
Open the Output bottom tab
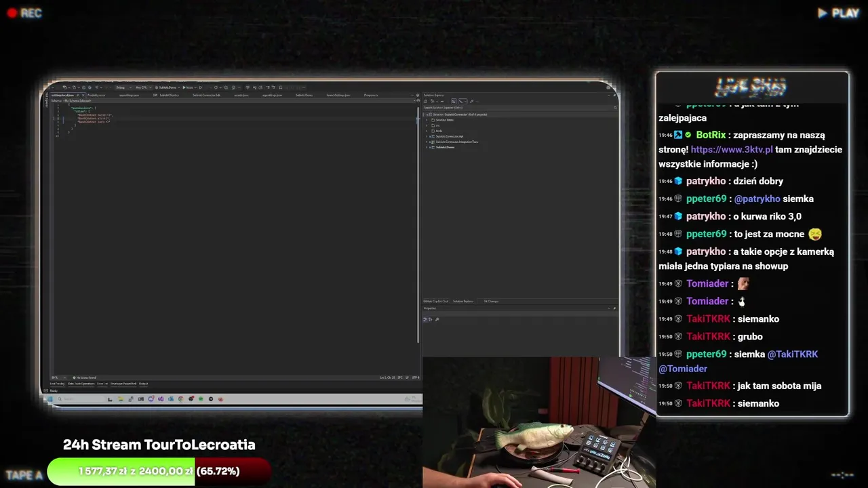143,384
